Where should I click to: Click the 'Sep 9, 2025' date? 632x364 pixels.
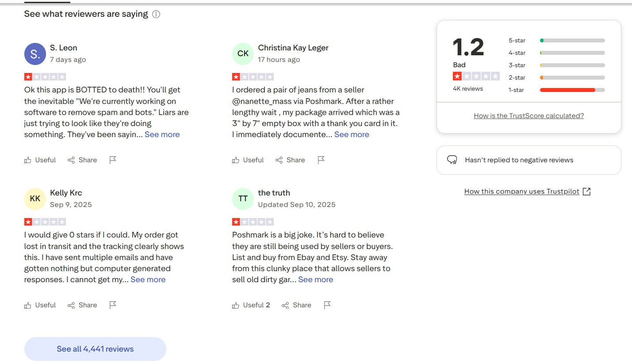pyautogui.click(x=71, y=205)
